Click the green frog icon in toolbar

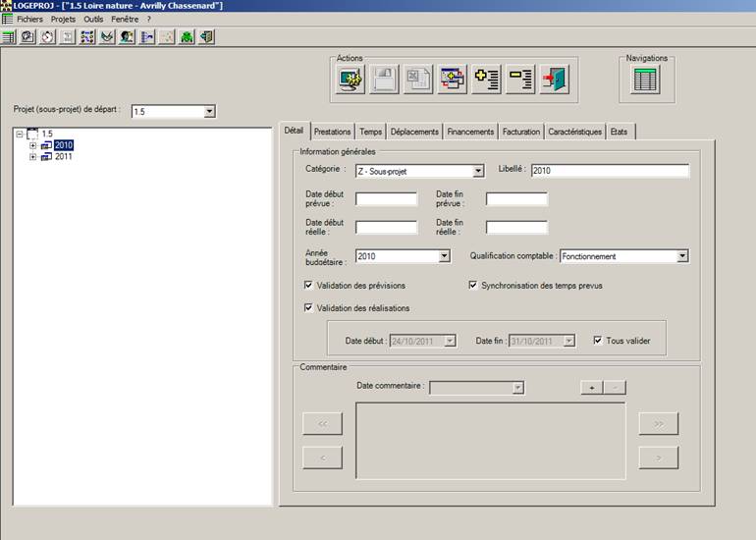point(187,37)
